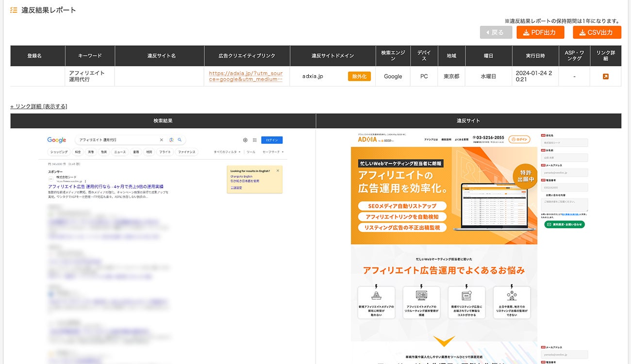This screenshot has width=631, height=364.
Task: Open the adxia.jp ad creative link
Action: point(246,76)
